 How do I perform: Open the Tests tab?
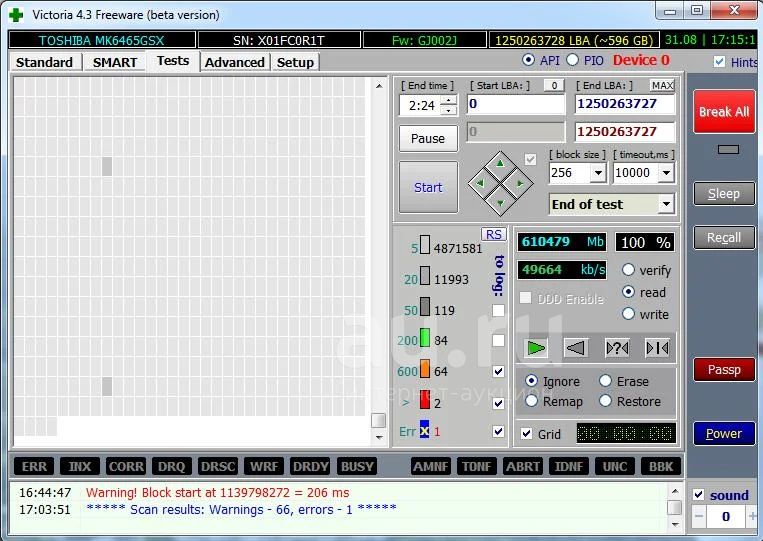point(173,61)
